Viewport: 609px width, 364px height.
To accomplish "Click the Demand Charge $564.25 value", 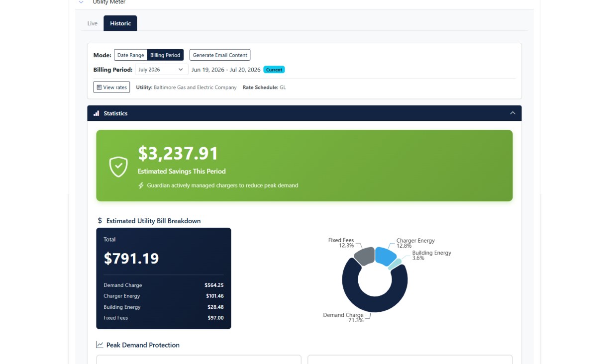I will tap(214, 285).
